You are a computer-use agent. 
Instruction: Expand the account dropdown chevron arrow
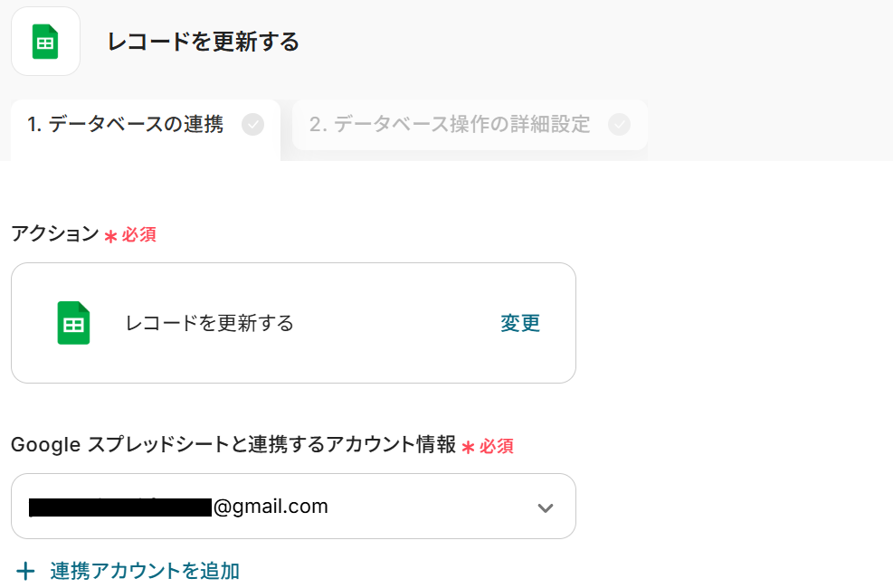coord(545,507)
